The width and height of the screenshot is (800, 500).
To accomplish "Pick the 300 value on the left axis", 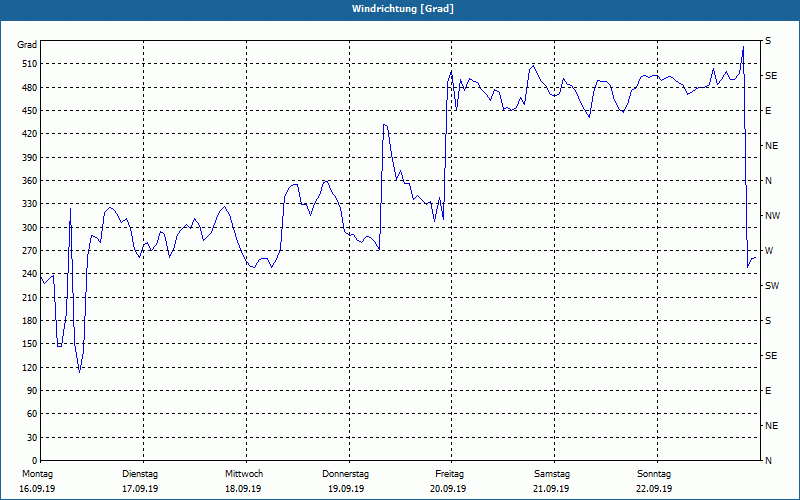I will coord(29,227).
